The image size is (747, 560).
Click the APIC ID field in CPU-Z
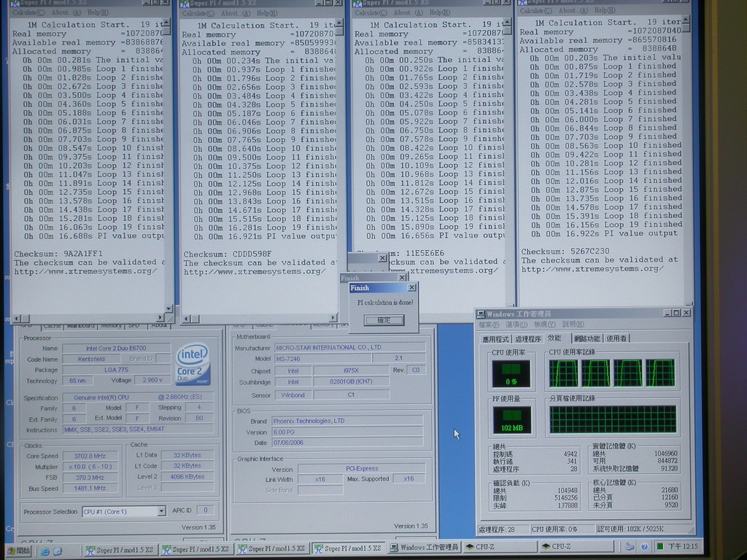point(205,510)
